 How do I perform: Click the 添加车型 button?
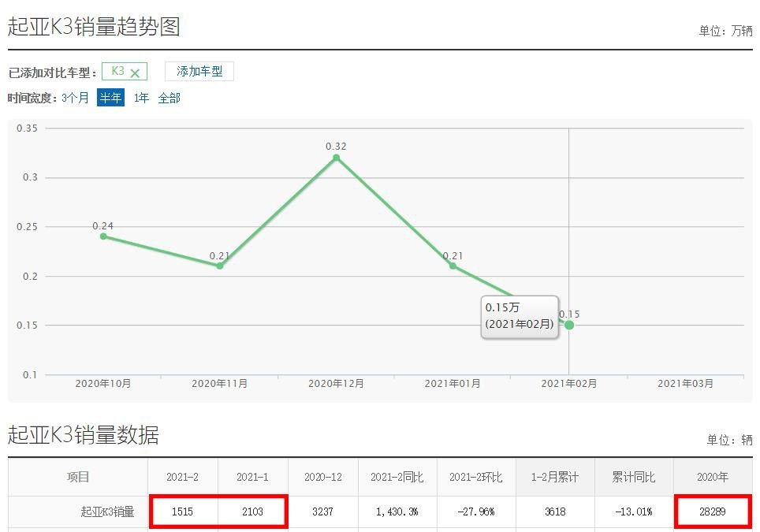[x=199, y=71]
